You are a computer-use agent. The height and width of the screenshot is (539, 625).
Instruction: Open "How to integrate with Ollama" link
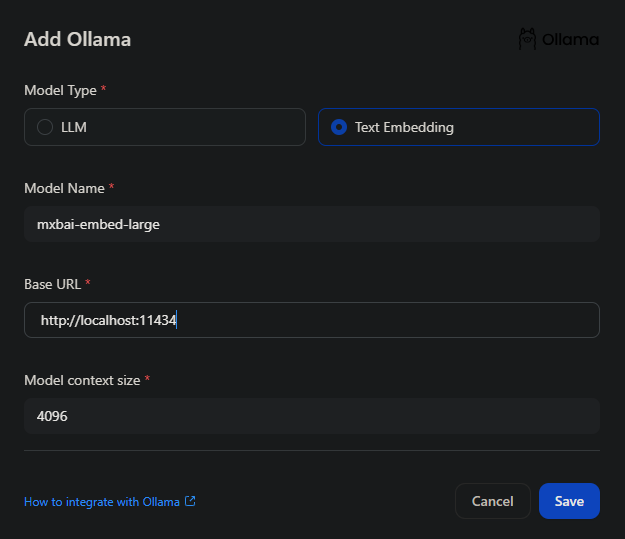tap(101, 501)
